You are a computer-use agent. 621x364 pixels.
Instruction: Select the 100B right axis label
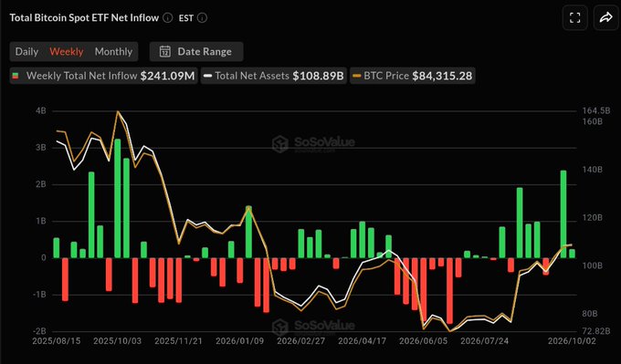click(x=593, y=265)
